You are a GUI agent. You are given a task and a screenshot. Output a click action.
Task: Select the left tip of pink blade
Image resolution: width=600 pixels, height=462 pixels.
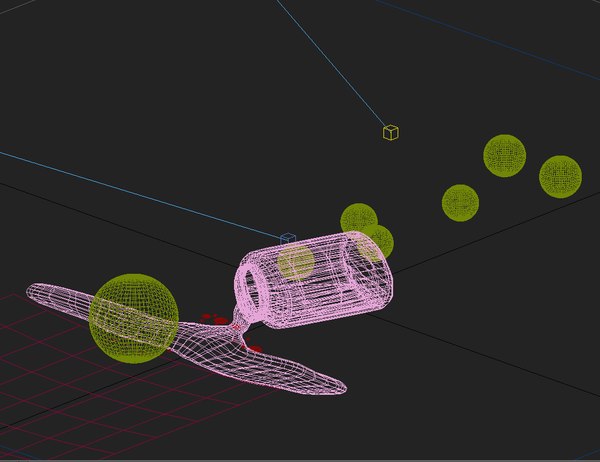click(35, 290)
